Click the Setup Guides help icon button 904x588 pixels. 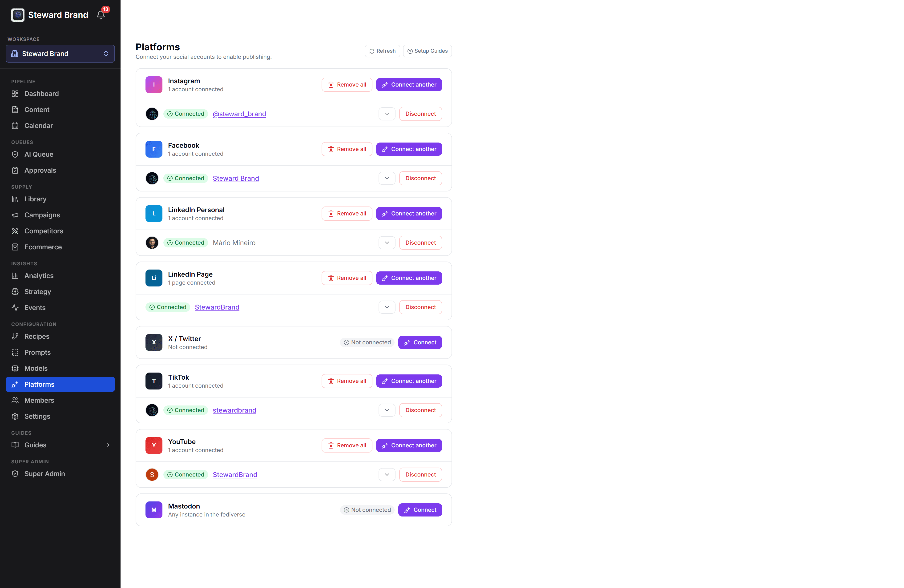[427, 51]
